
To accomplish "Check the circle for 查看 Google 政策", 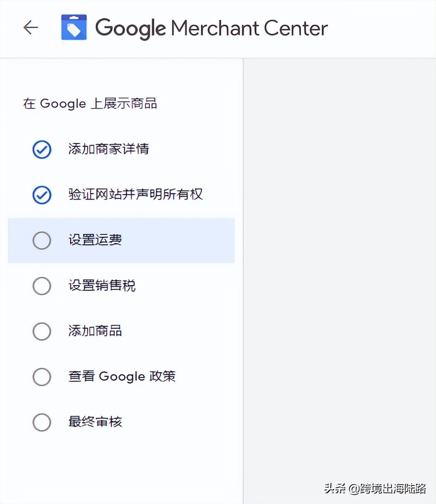I will 42,377.
